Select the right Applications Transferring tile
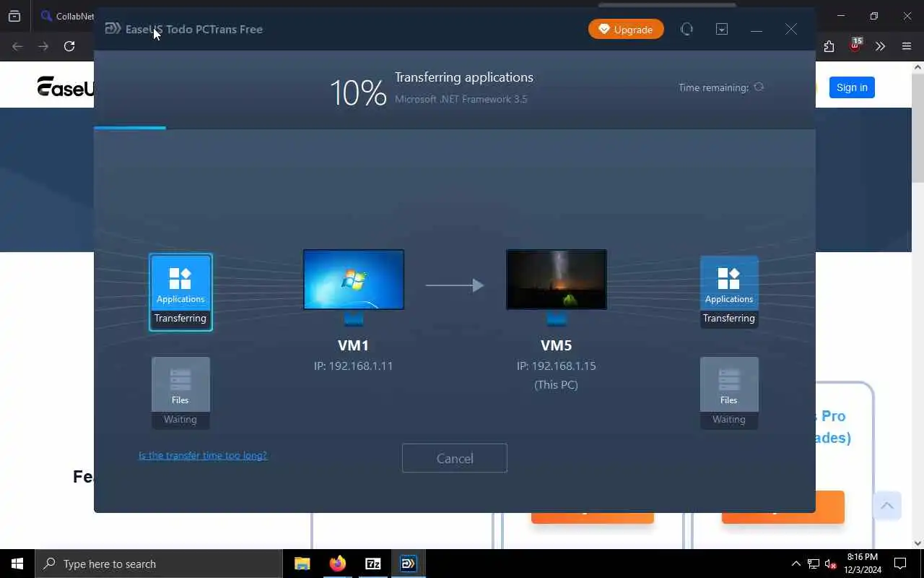 tap(729, 292)
